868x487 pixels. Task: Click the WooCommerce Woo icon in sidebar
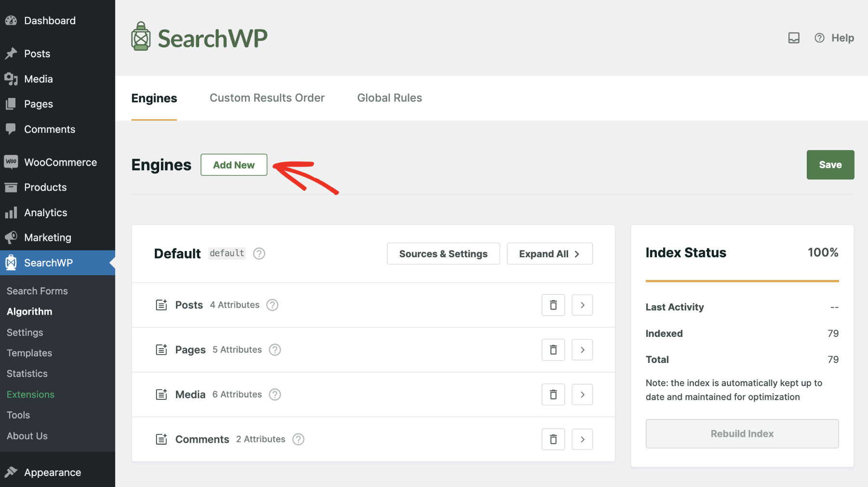[x=11, y=162]
